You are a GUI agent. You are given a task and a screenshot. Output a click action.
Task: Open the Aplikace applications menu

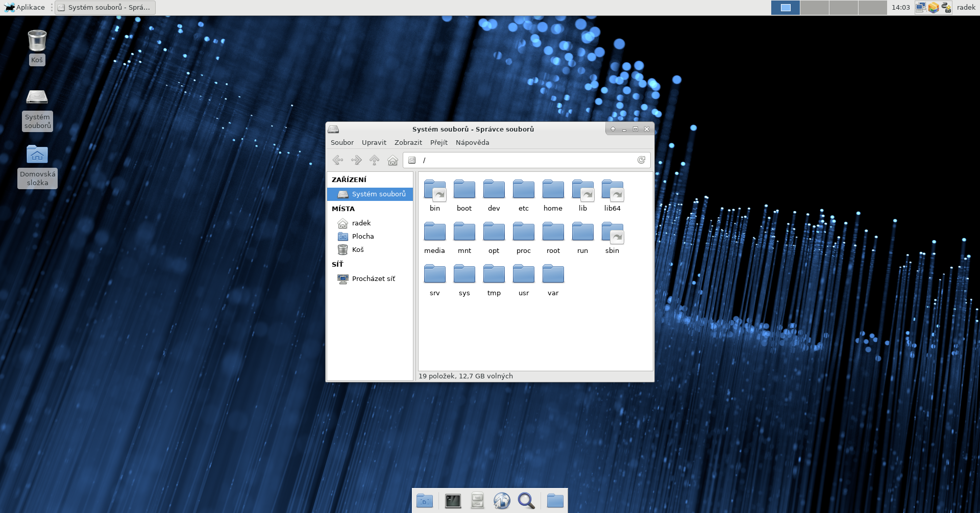25,8
